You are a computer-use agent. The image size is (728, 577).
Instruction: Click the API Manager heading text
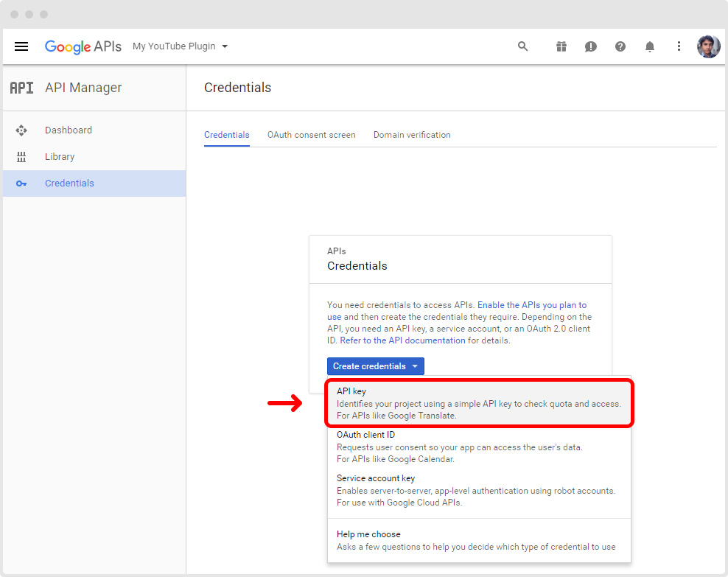point(83,88)
